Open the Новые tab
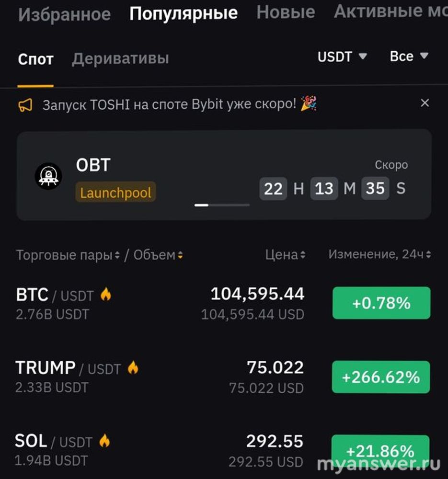Viewport: 448px width, 479px height. (286, 12)
